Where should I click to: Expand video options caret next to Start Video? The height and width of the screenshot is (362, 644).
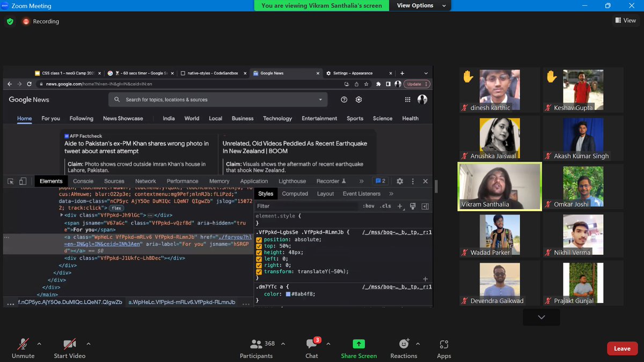click(89, 344)
